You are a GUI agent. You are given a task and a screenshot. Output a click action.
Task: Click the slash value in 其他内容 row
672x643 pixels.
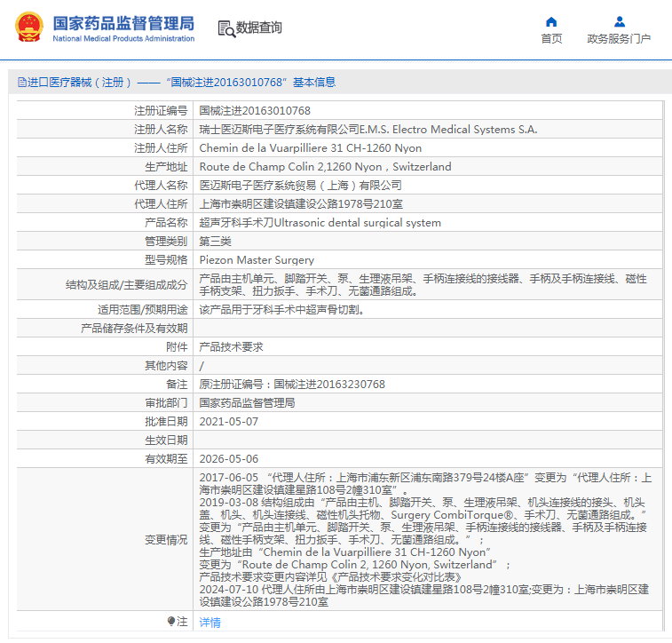click(202, 366)
